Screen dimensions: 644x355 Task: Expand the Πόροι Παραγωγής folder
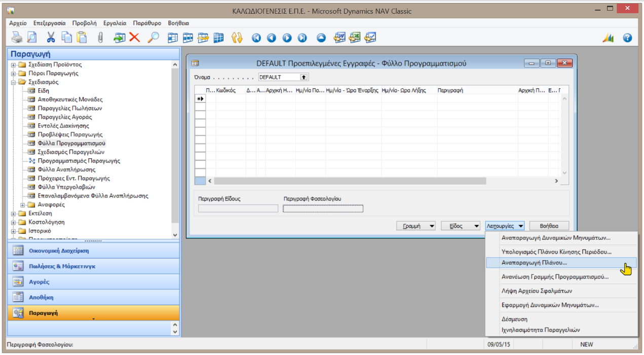pos(13,74)
